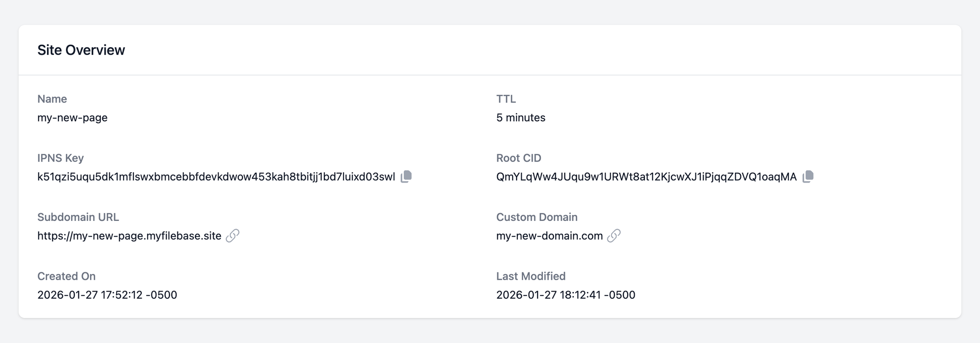Click the Root CID field label
The image size is (980, 343).
click(518, 158)
